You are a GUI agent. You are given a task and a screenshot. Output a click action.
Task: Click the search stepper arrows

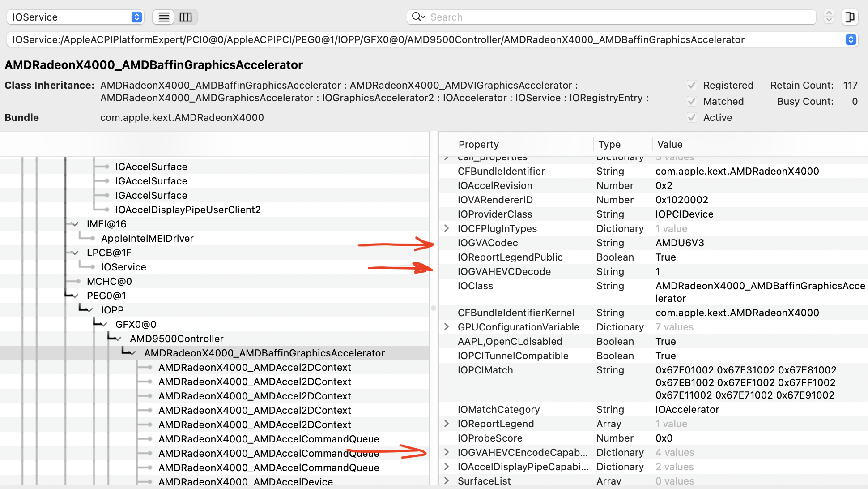(x=829, y=17)
